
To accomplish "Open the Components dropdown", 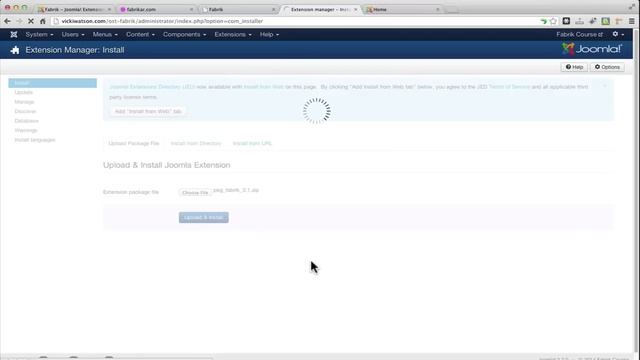I will tap(184, 35).
